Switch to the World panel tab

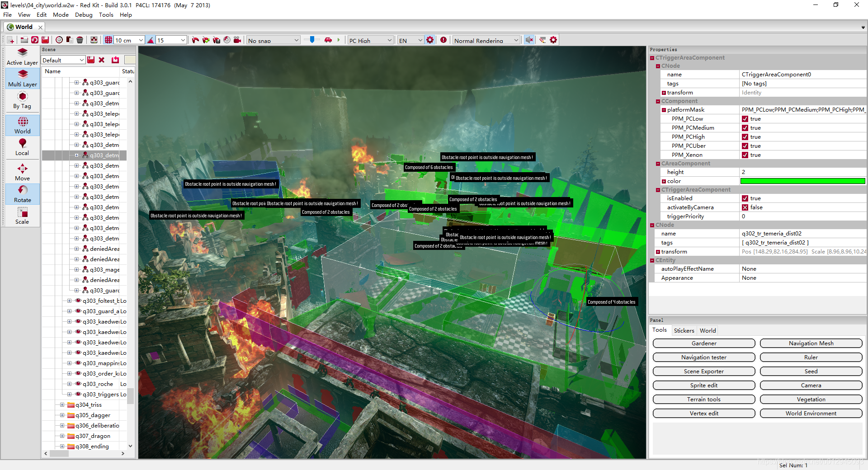(708, 331)
